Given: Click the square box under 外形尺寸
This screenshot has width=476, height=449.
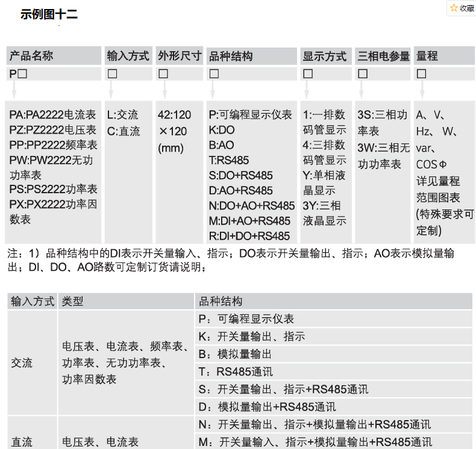Looking at the screenshot, I should tap(163, 74).
